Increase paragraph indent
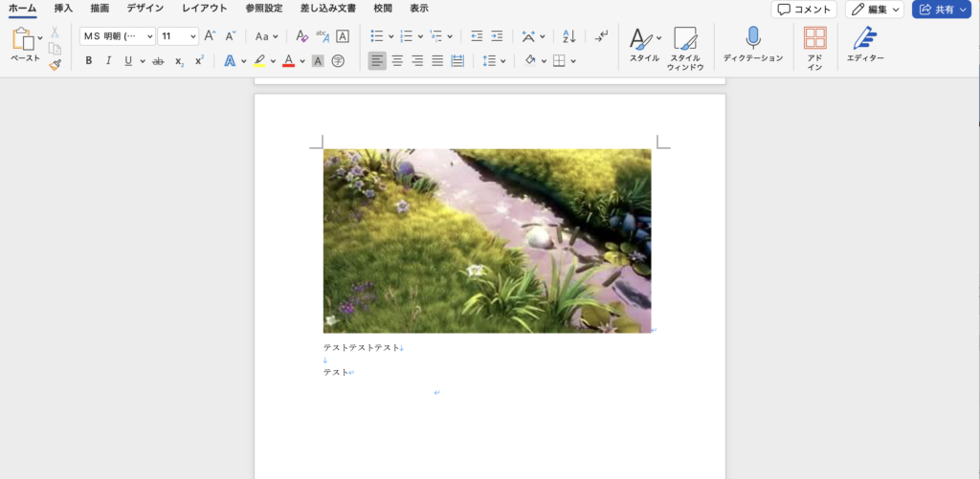 (497, 36)
